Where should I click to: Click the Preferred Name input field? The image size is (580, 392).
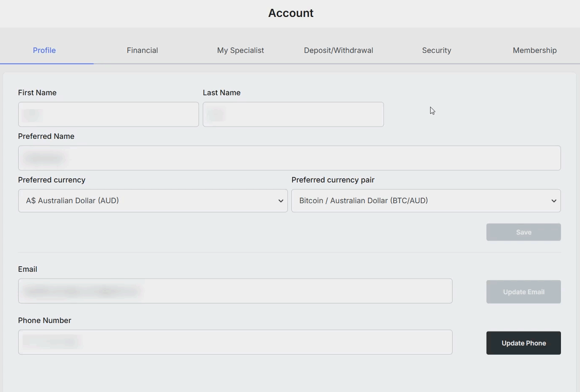[x=290, y=158]
